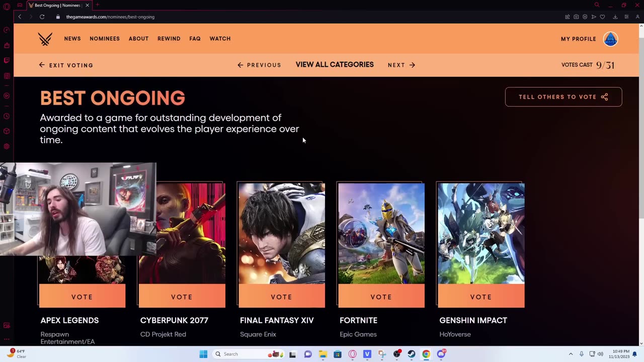The image size is (644, 362).
Task: Open the profile avatar next to My Profile
Action: 610,39
